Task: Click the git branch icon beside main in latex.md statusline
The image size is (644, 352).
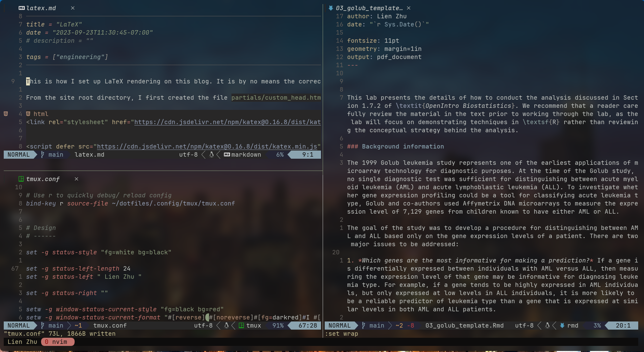Action: [x=42, y=155]
